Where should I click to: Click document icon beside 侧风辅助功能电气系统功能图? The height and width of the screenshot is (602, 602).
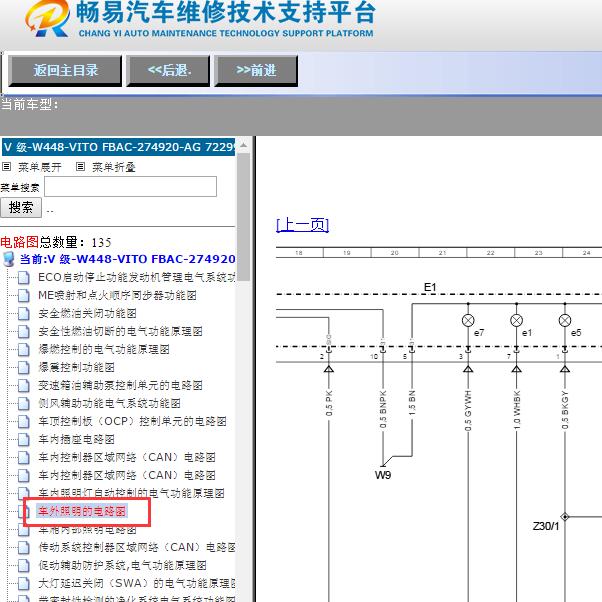pos(23,404)
